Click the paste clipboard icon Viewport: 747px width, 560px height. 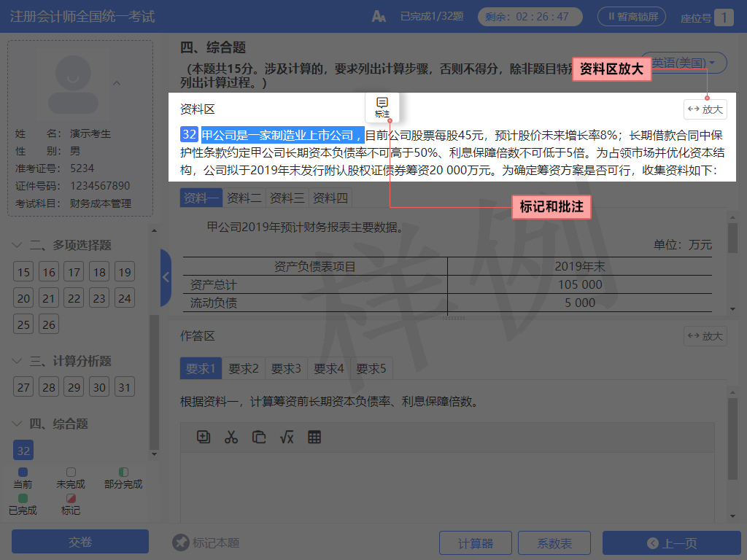(x=259, y=437)
